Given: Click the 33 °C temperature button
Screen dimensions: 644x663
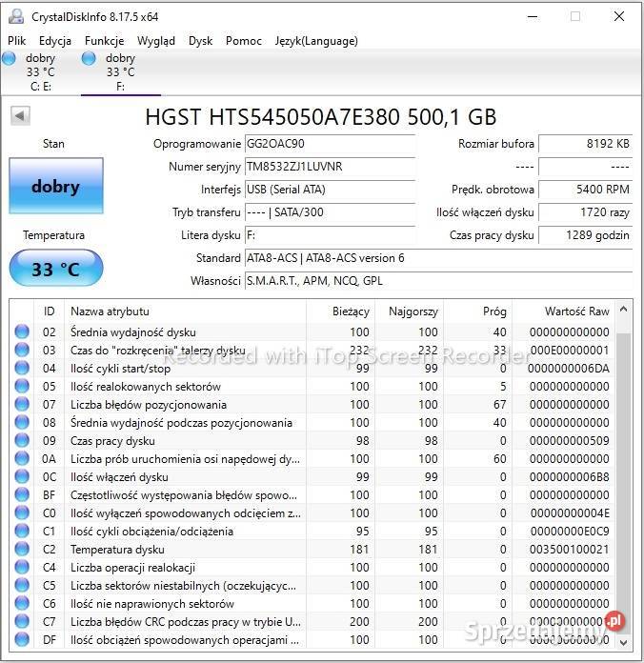Looking at the screenshot, I should (x=56, y=269).
